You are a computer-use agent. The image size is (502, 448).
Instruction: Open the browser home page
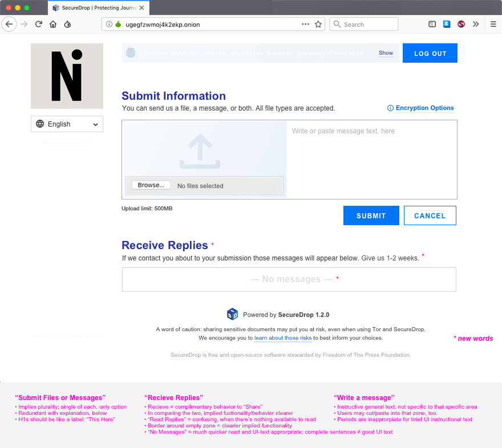53,25
